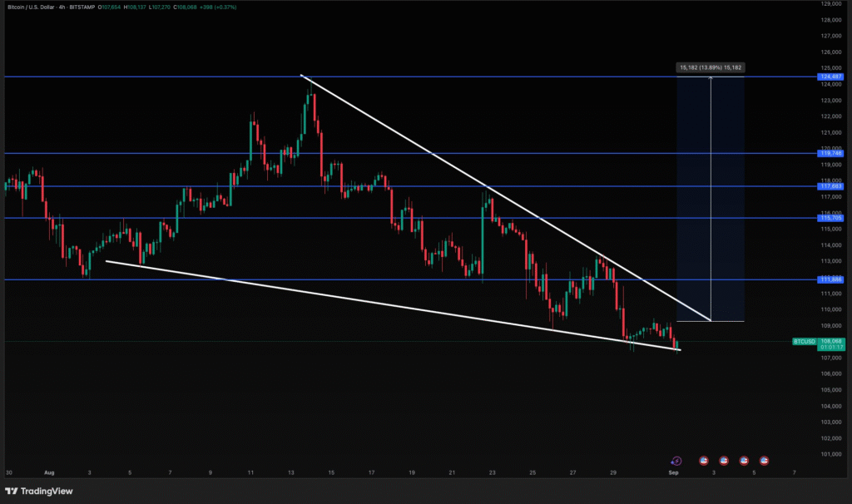The height and width of the screenshot is (504, 852).
Task: Select the 124,487 horizontal line price label
Action: point(831,77)
